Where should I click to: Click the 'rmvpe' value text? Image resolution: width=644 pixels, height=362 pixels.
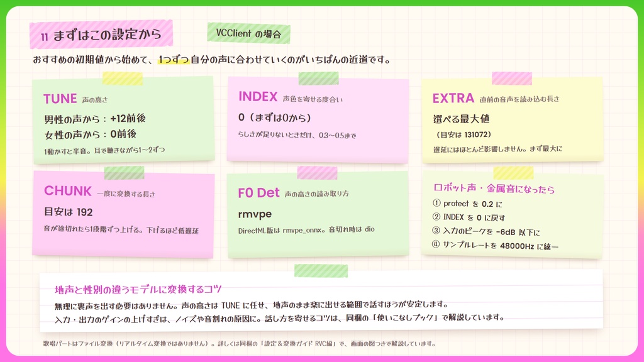coord(255,214)
